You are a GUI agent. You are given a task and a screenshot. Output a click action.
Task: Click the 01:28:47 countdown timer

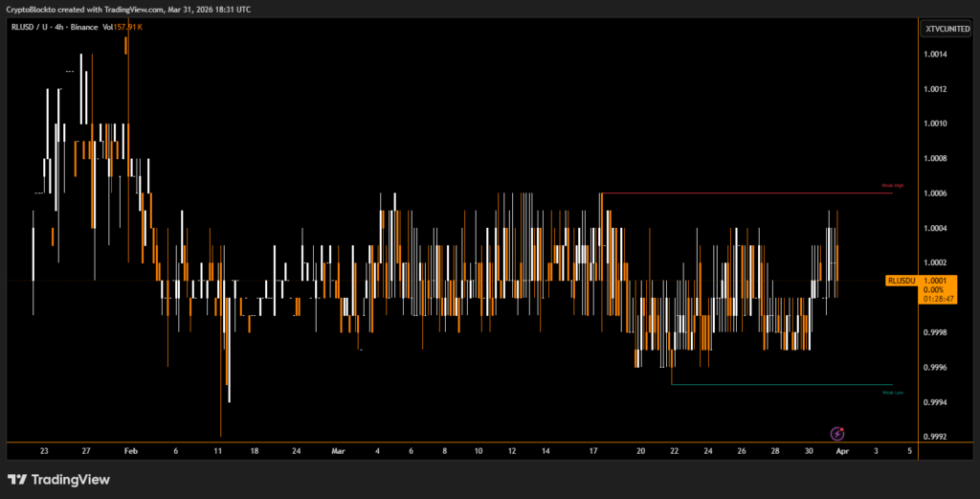point(936,299)
